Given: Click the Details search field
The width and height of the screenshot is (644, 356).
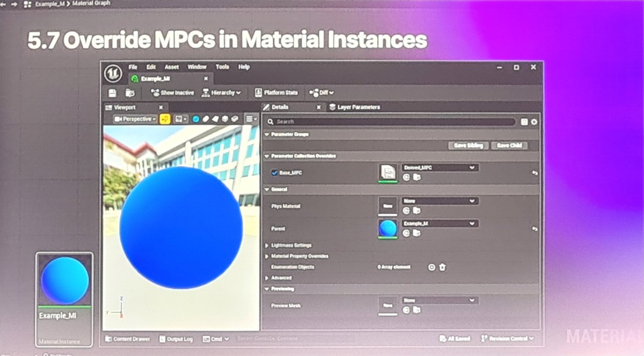Looking at the screenshot, I should click(390, 122).
